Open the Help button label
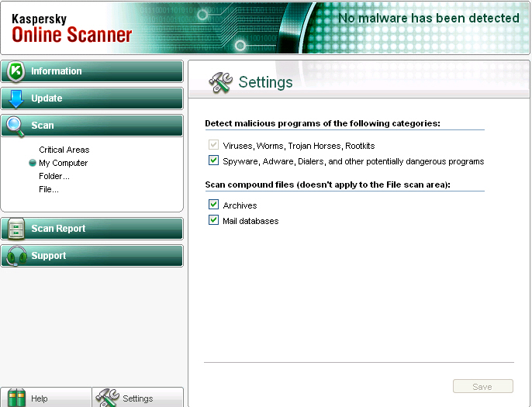Image resolution: width=532 pixels, height=407 pixels. point(40,398)
